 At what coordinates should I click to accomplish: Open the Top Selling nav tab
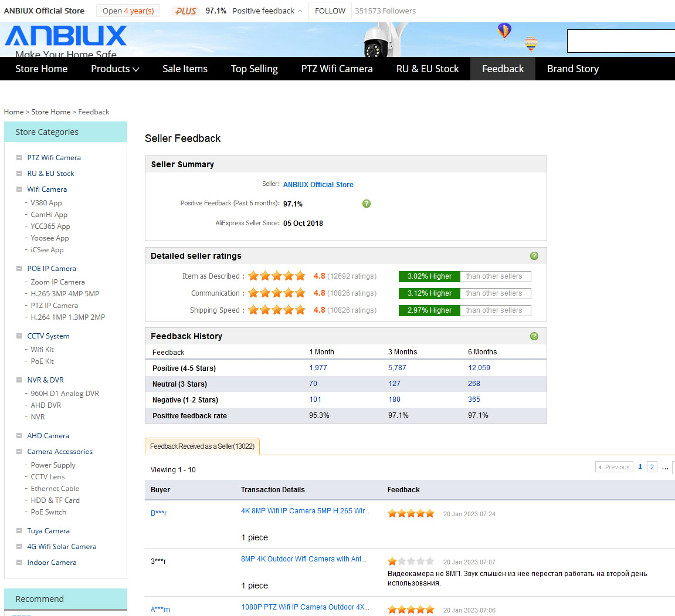click(254, 69)
